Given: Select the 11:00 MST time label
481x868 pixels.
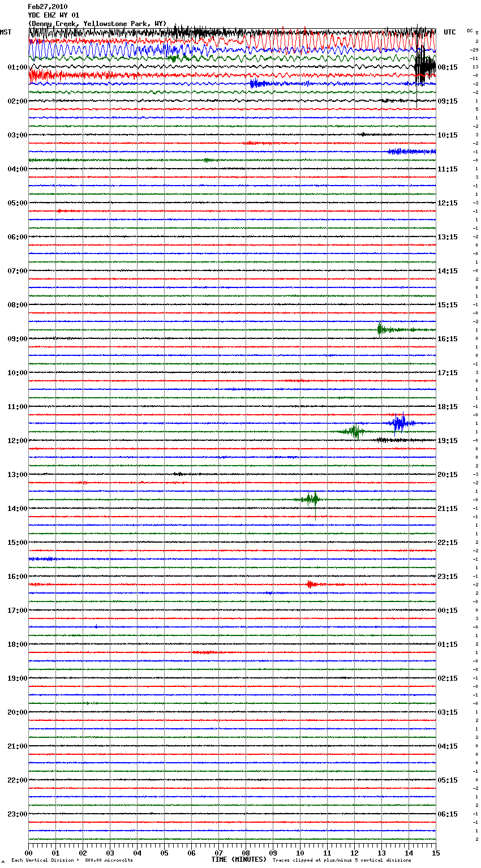Looking at the screenshot, I should pos(18,407).
